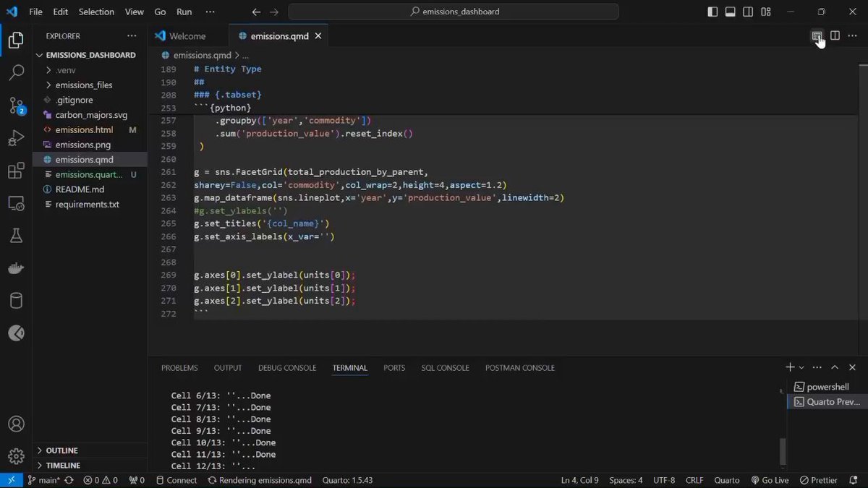Synchronize changes icon next to main*
Image resolution: width=868 pixels, height=488 pixels.
pyautogui.click(x=69, y=480)
